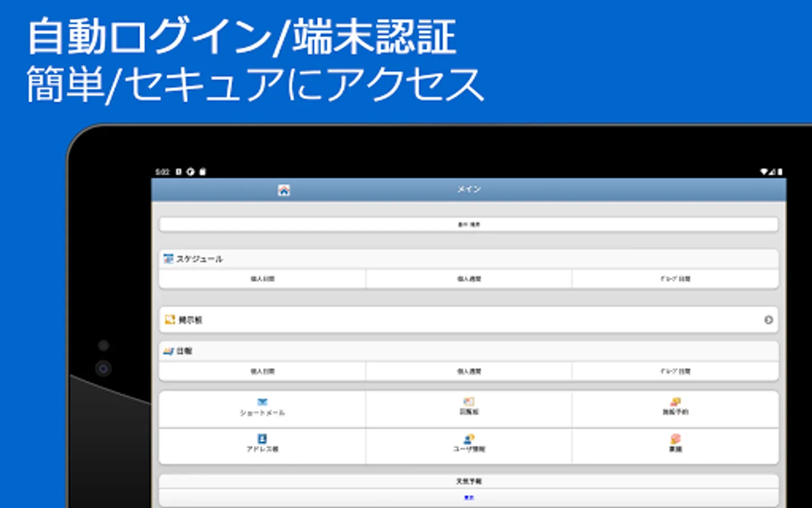Open the アドレス帳 address book icon
Image resolution: width=812 pixels, height=508 pixels.
click(x=262, y=439)
